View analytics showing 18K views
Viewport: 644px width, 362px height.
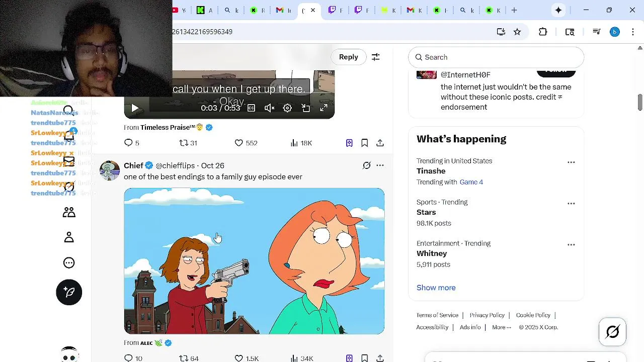click(x=301, y=143)
